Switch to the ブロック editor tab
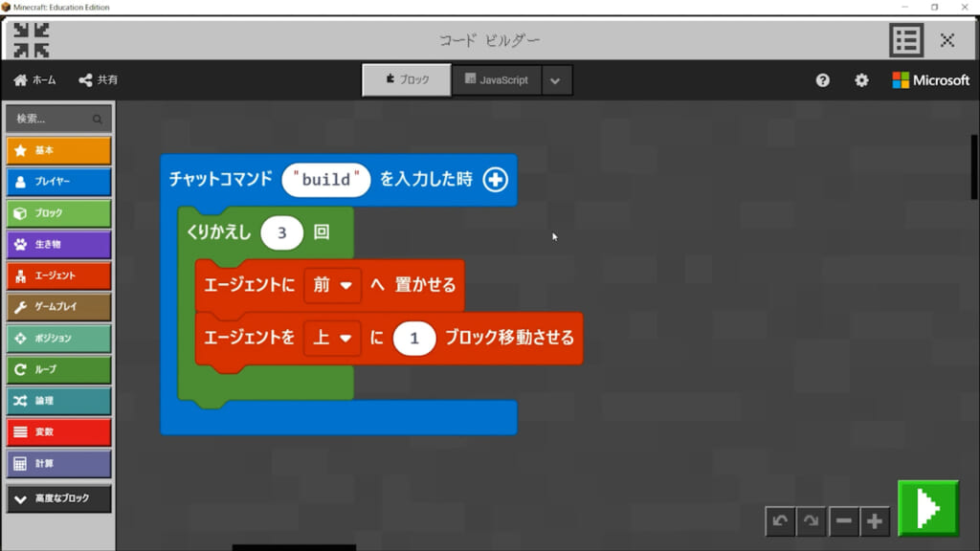The image size is (980, 551). pos(407,80)
